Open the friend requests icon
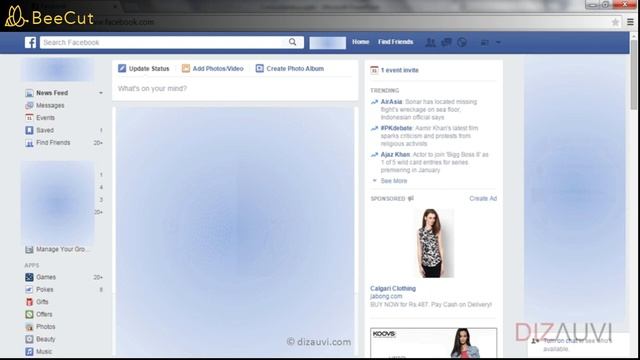 pos(430,42)
